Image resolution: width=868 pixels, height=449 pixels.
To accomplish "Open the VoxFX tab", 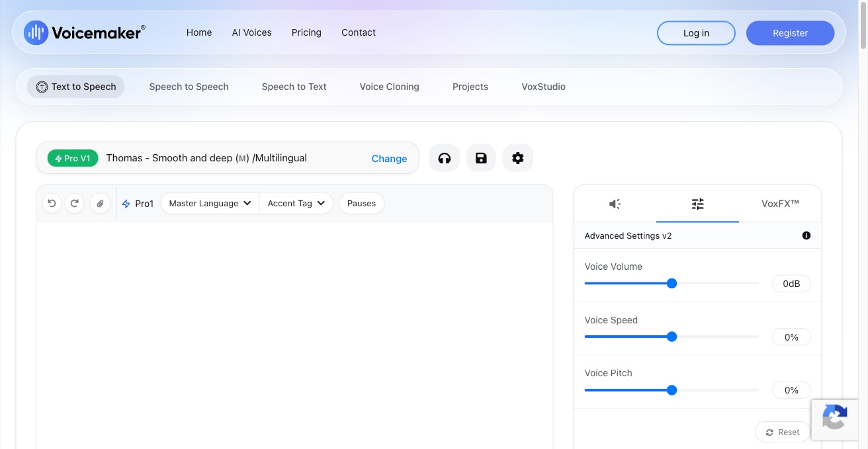I will (780, 204).
